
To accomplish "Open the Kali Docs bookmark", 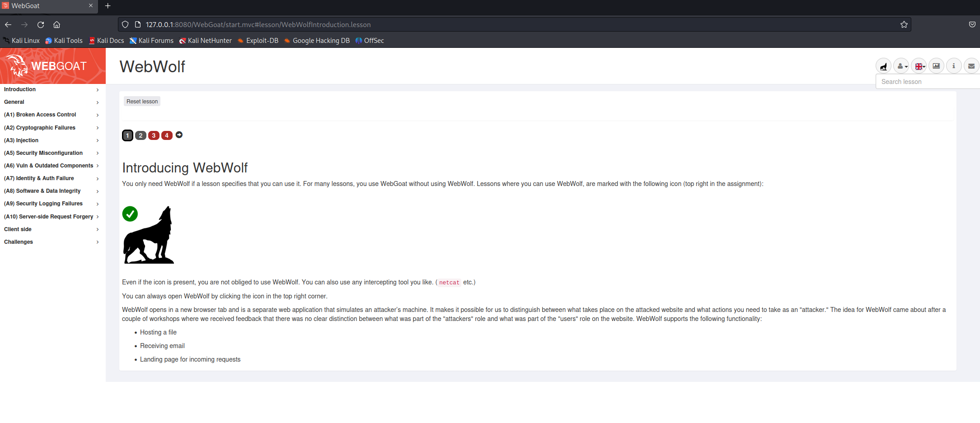I will point(107,41).
